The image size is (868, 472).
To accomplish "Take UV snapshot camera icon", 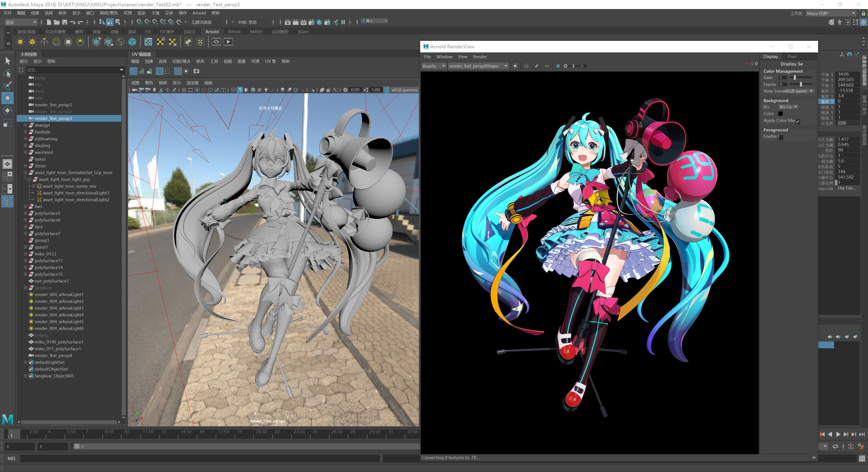I will (x=196, y=71).
